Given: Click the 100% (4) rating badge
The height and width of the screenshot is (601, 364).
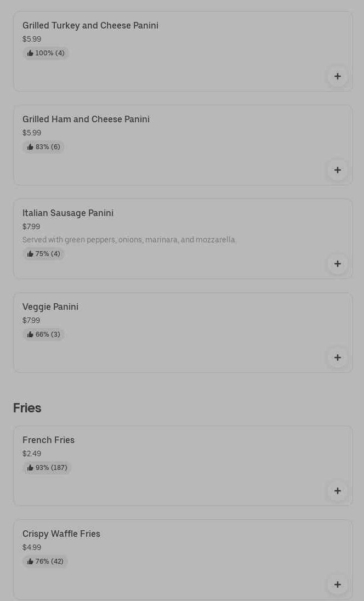Looking at the screenshot, I should [x=46, y=53].
